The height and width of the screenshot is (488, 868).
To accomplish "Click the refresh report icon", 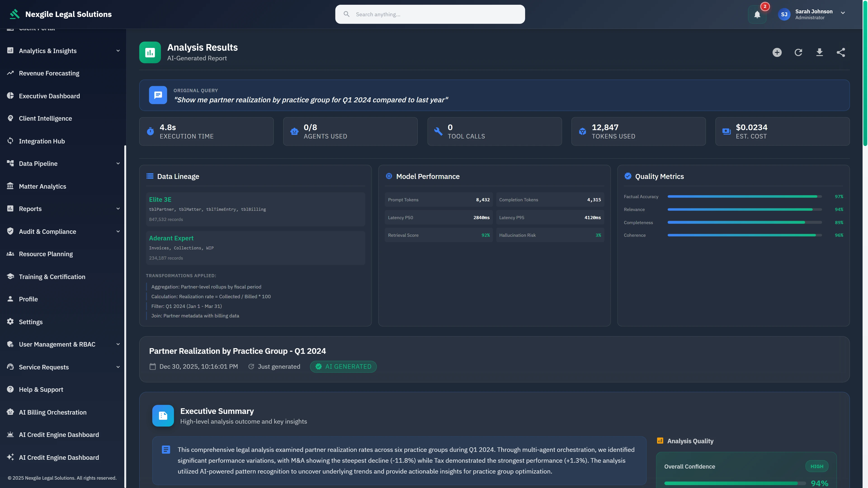I will [x=798, y=52].
